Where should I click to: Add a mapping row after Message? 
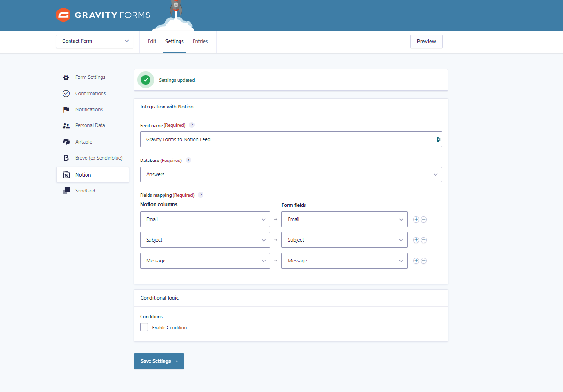pos(416,261)
